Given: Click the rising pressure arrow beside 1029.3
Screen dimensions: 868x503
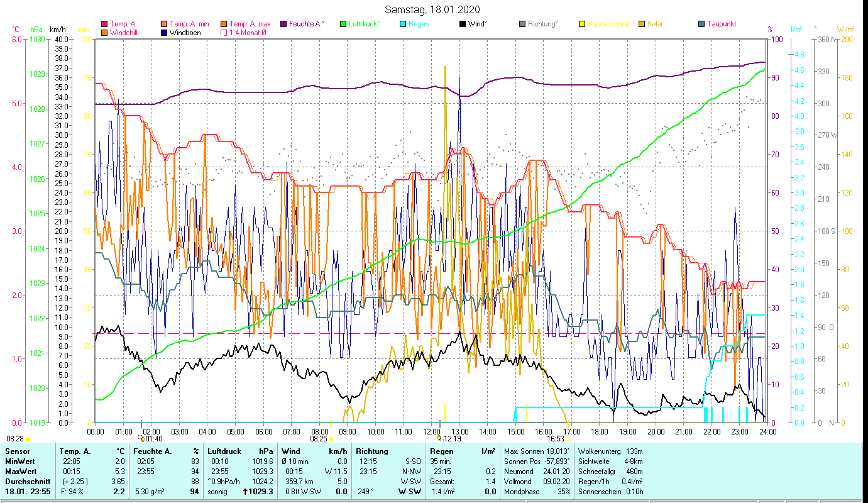Looking at the screenshot, I should click(x=244, y=491).
